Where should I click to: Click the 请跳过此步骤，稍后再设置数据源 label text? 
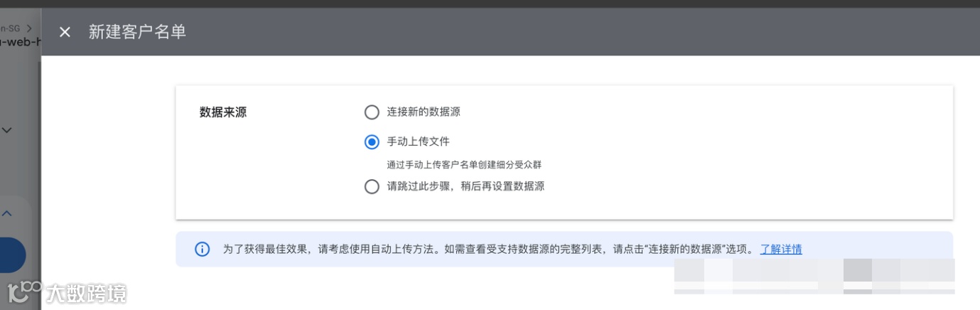point(465,186)
